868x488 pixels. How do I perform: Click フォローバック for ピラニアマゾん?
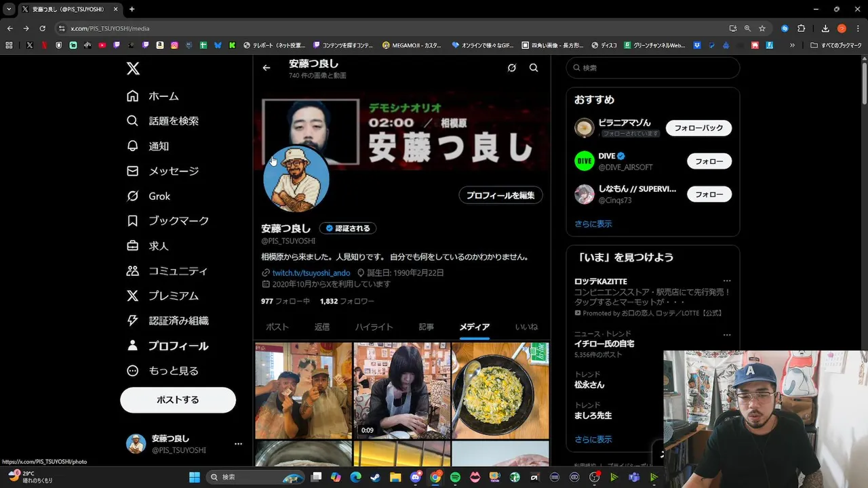[698, 128]
